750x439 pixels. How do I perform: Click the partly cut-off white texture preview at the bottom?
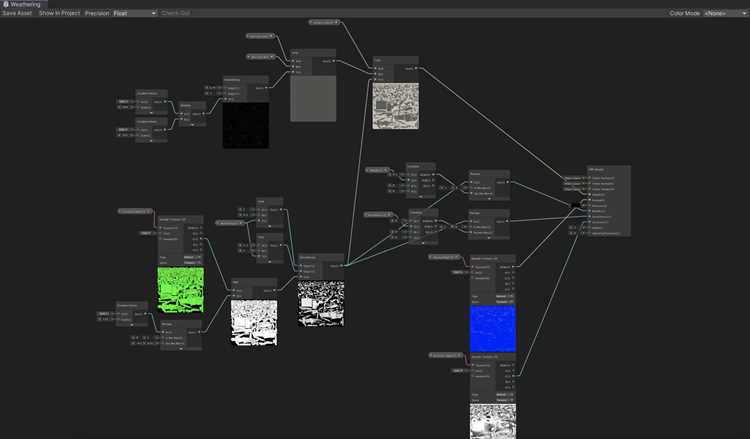[x=493, y=421]
